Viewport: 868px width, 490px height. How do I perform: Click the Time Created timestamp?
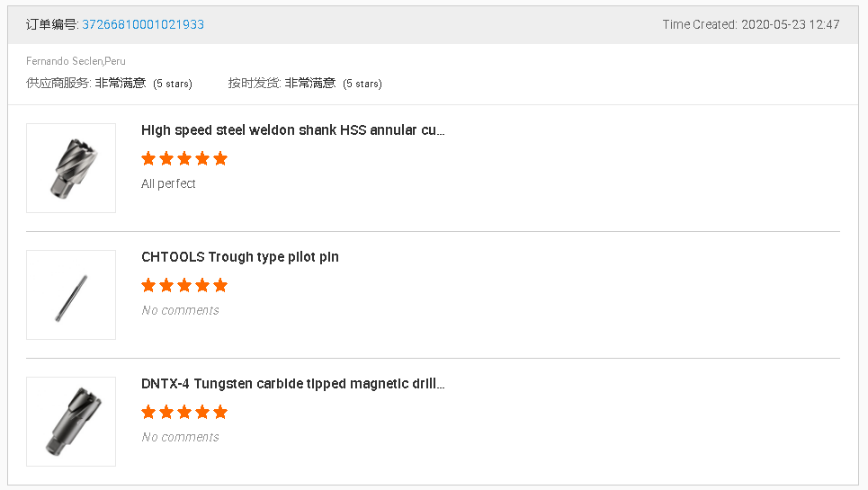[750, 24]
